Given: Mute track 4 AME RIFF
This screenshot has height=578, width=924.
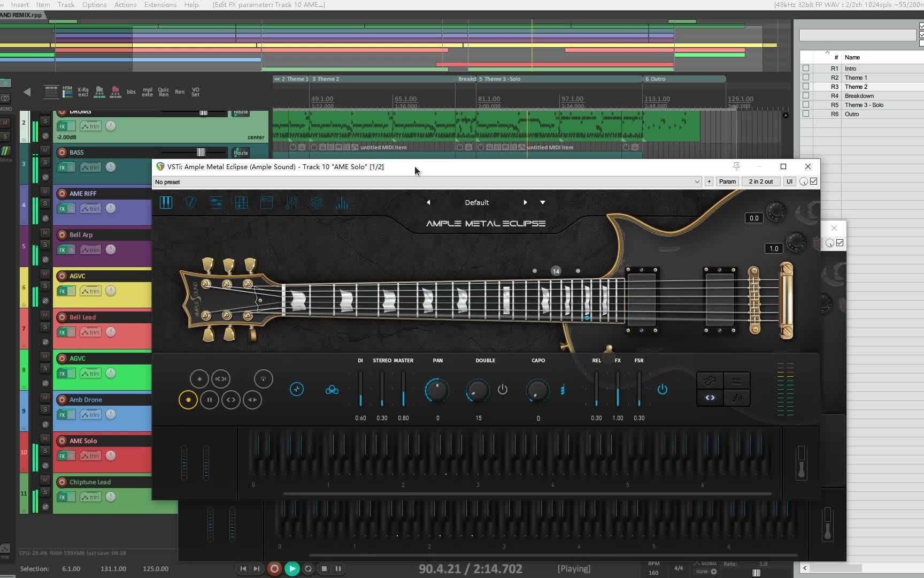Looking at the screenshot, I should pos(45,192).
